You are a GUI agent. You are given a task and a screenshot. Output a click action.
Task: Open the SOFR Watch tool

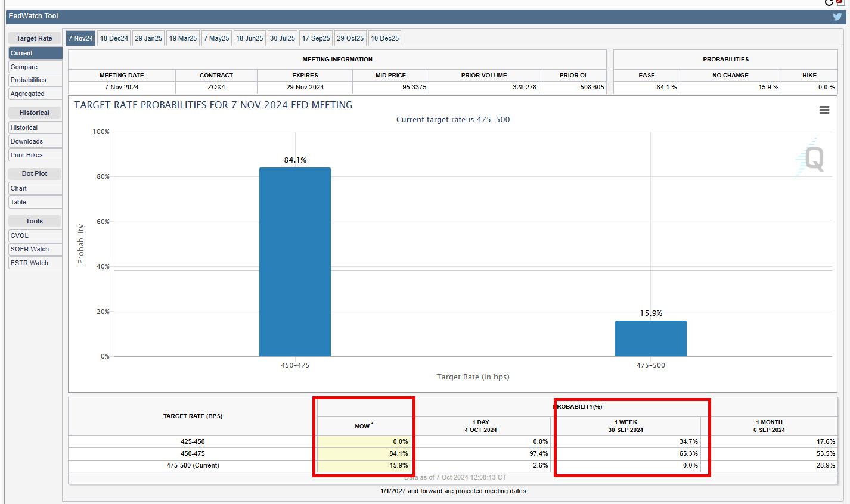click(35, 249)
